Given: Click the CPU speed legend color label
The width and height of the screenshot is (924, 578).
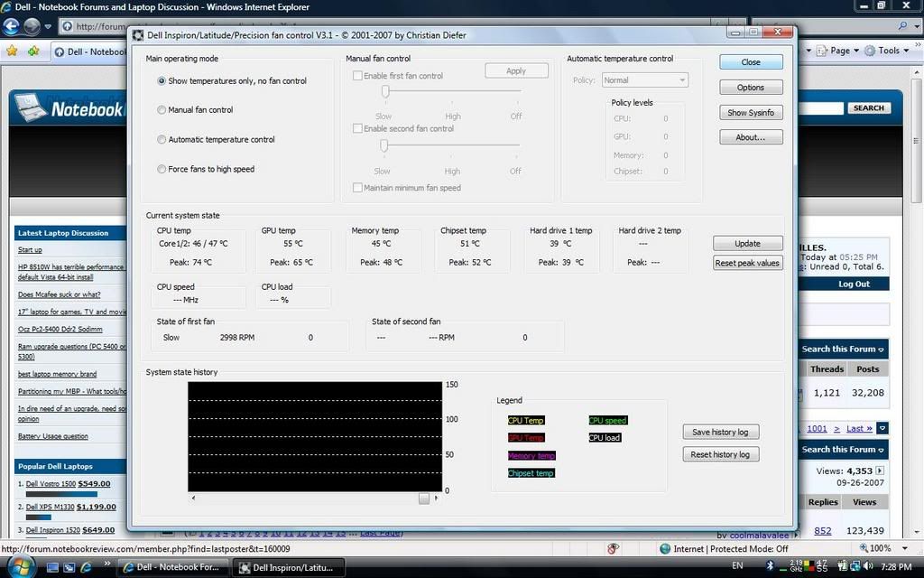Looking at the screenshot, I should (x=607, y=421).
